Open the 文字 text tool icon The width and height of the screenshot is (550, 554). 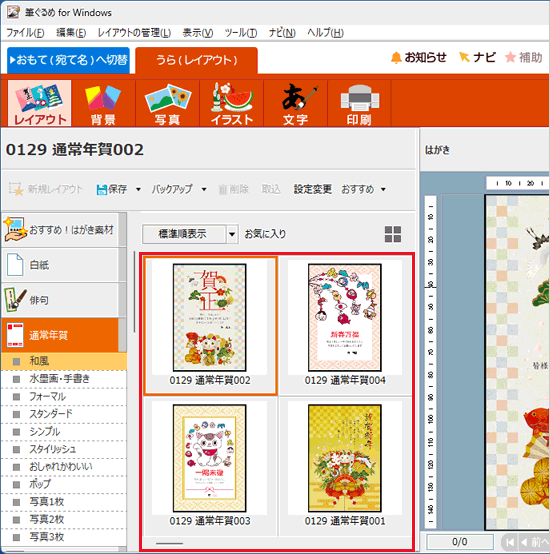pos(296,103)
